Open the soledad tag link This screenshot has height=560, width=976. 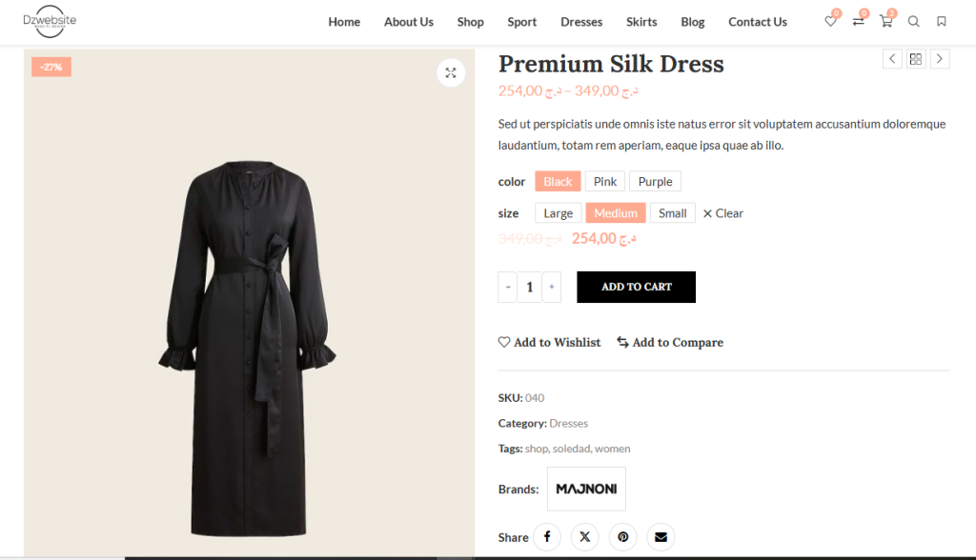(x=573, y=448)
